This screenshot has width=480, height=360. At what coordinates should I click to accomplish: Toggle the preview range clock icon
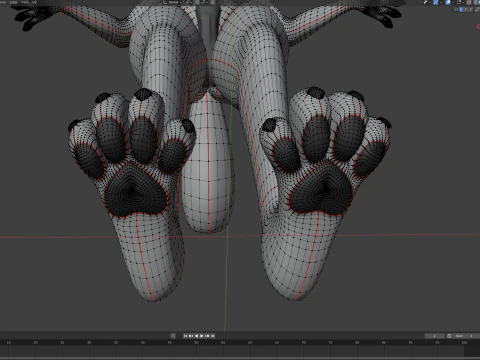[x=449, y=336]
